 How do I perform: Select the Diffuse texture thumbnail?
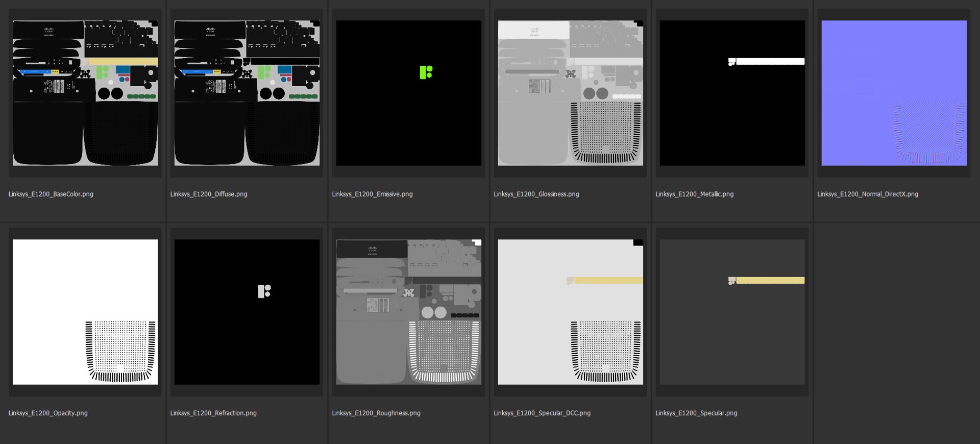pos(247,93)
